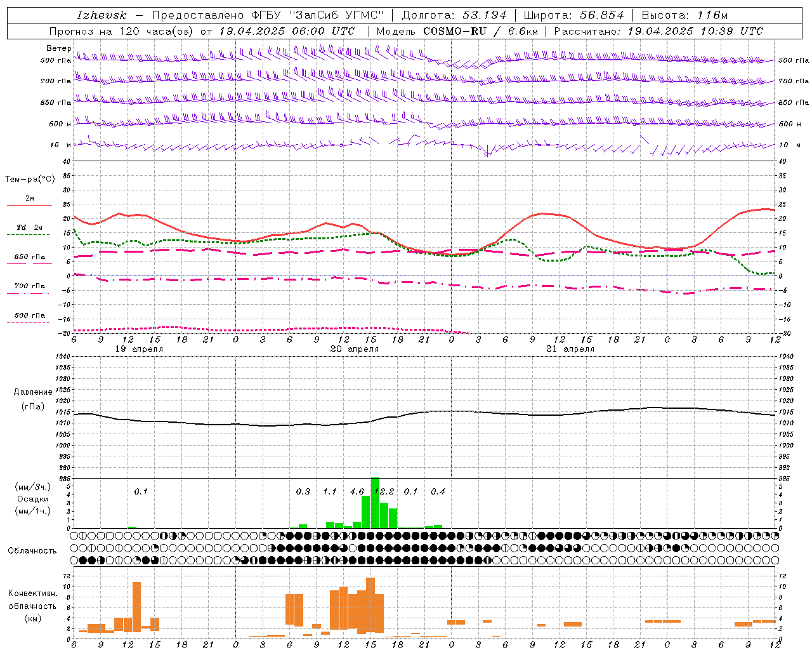Click the '(мм/3ч.)' precipitation unit label

point(33,487)
